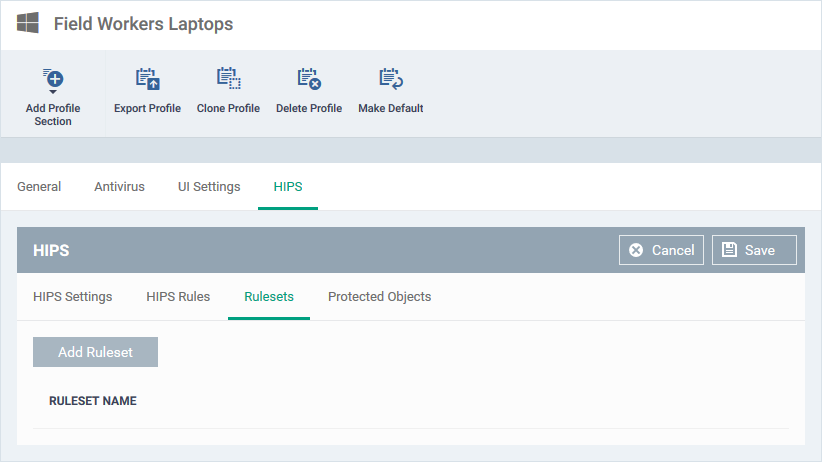The width and height of the screenshot is (822, 462).
Task: Click the Clone Profile icon
Action: [x=229, y=79]
